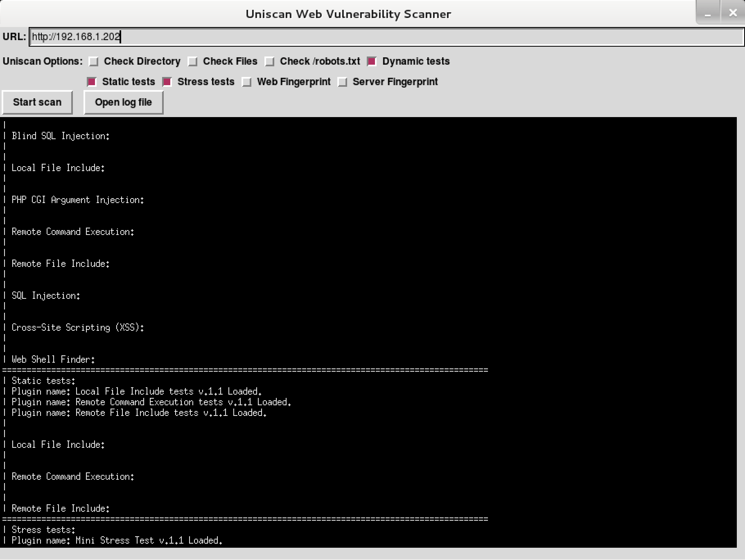Focus the URL input field
745x560 pixels.
point(385,37)
